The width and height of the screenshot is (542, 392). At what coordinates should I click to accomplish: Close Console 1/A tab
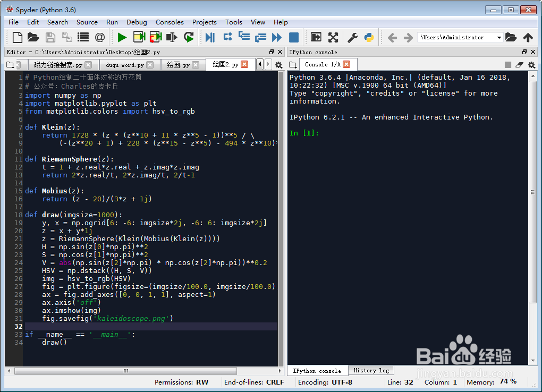coord(346,64)
